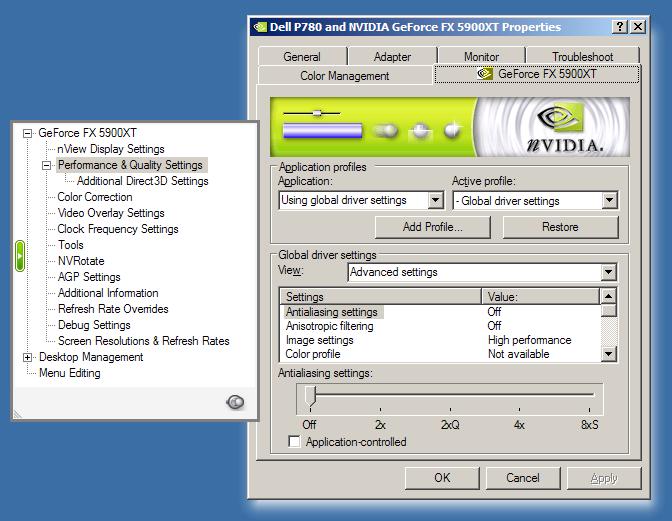This screenshot has height=521, width=672.
Task: Click the help question mark button
Action: (620, 27)
